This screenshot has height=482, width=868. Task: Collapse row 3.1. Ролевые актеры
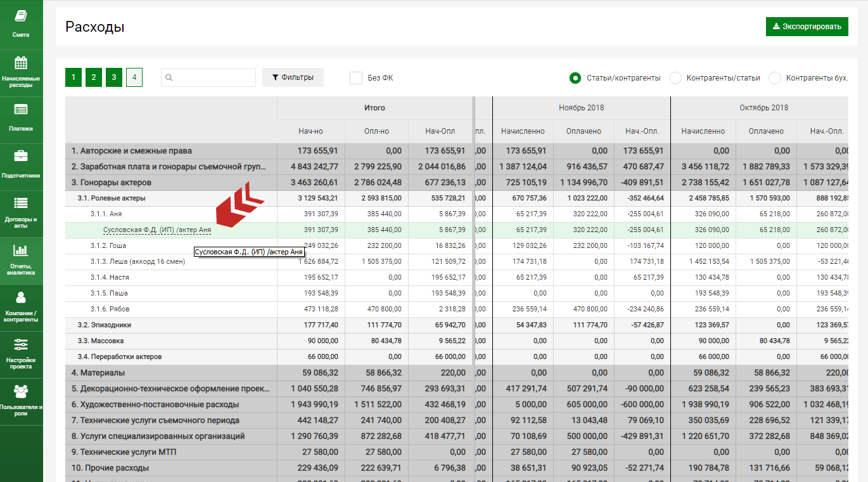(171, 198)
